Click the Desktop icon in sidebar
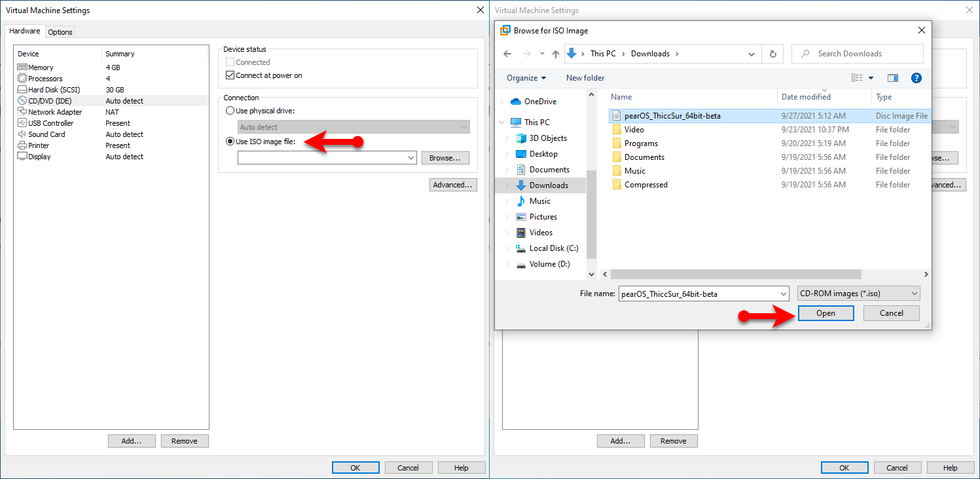 [x=521, y=154]
